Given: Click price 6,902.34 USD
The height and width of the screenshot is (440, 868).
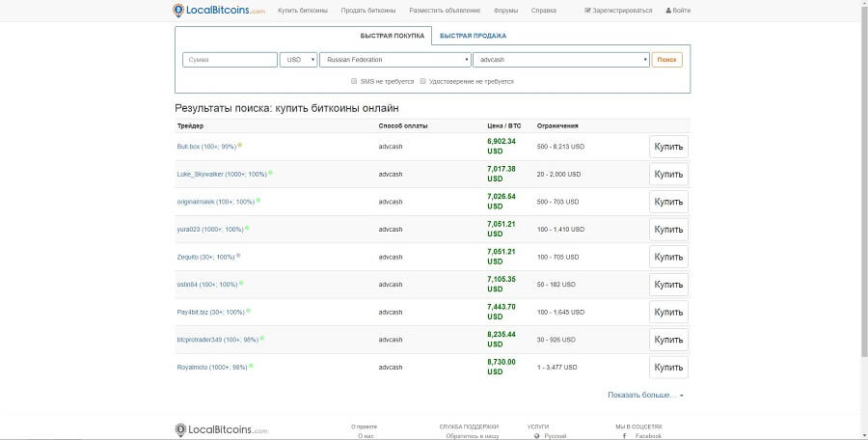Looking at the screenshot, I should pos(501,147).
